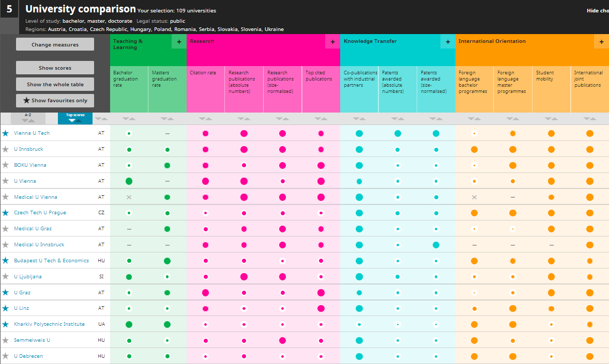Open Kharkiv Polytechnic Institute link
This screenshot has height=364, width=609.
click(49, 324)
